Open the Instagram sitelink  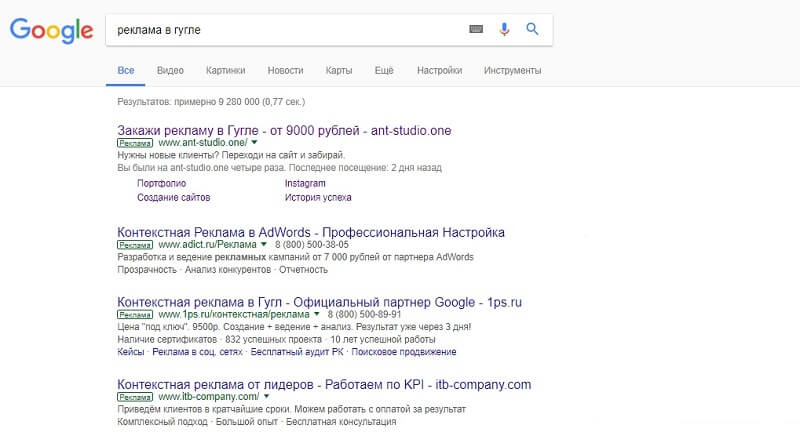click(305, 183)
